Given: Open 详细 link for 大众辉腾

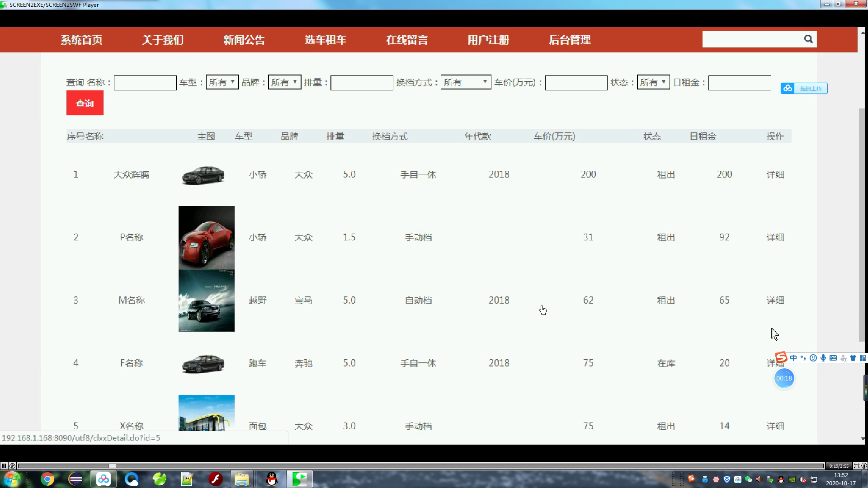Looking at the screenshot, I should tap(775, 174).
